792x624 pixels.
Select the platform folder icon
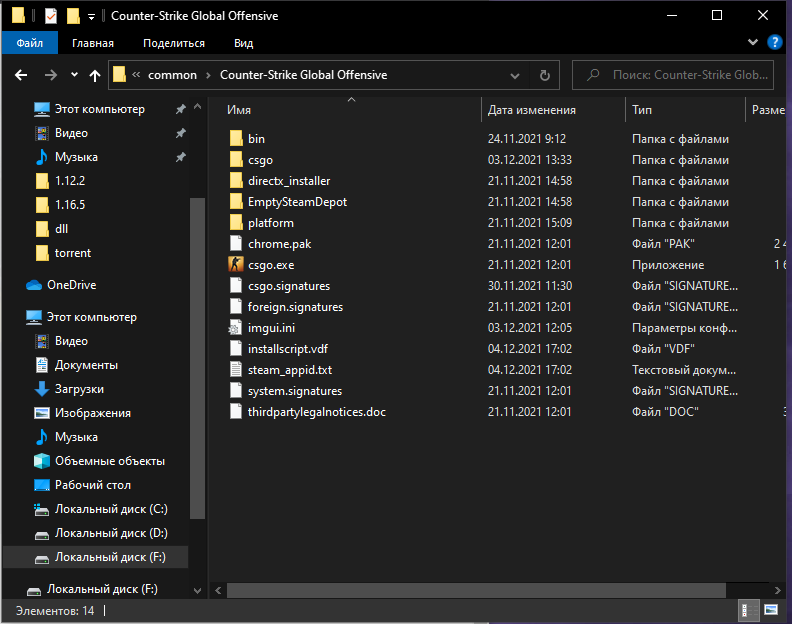click(x=236, y=222)
